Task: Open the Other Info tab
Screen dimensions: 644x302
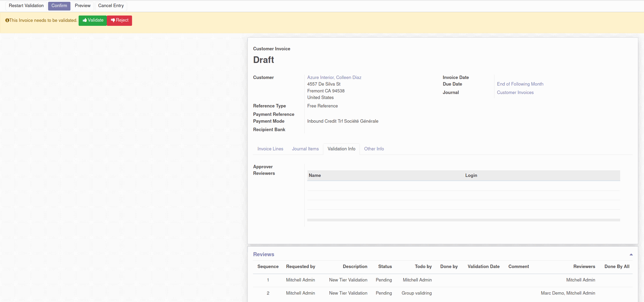Action: pyautogui.click(x=374, y=149)
